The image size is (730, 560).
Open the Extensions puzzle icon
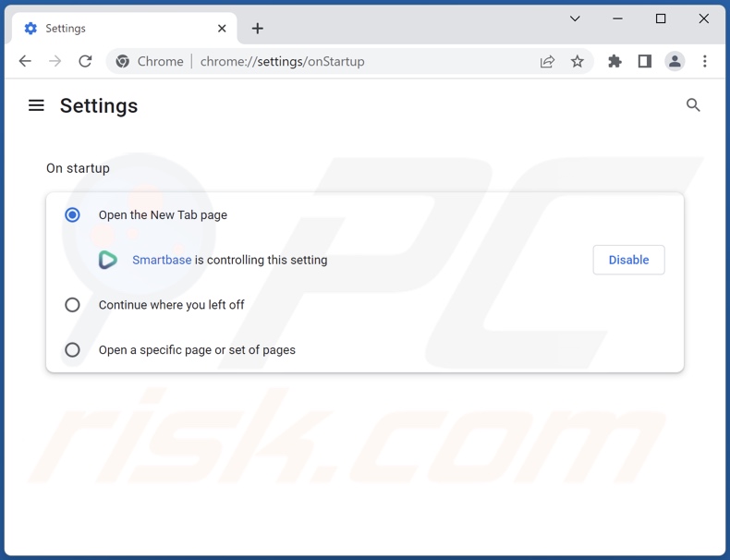click(x=614, y=61)
